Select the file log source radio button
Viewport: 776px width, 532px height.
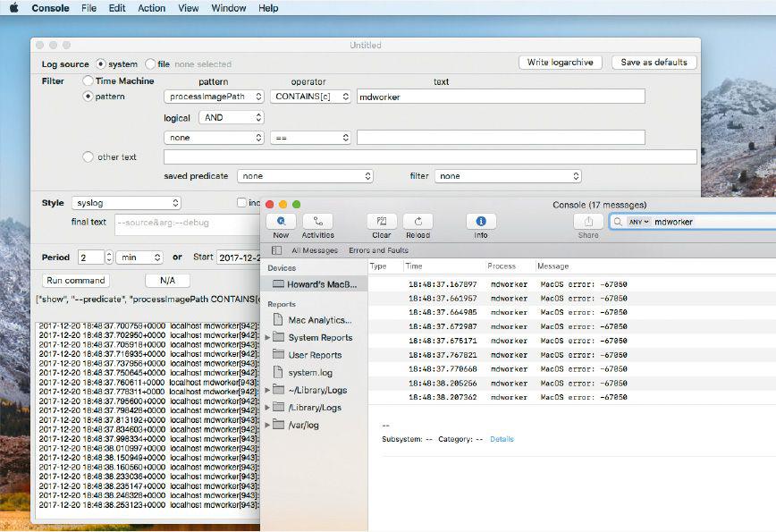pos(150,63)
